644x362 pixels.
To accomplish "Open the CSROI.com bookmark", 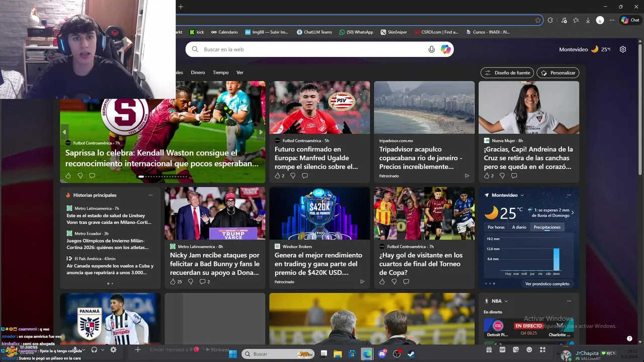I will click(436, 32).
